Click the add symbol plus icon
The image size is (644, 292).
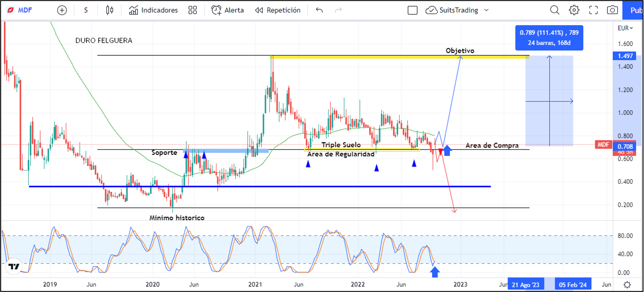coord(62,10)
